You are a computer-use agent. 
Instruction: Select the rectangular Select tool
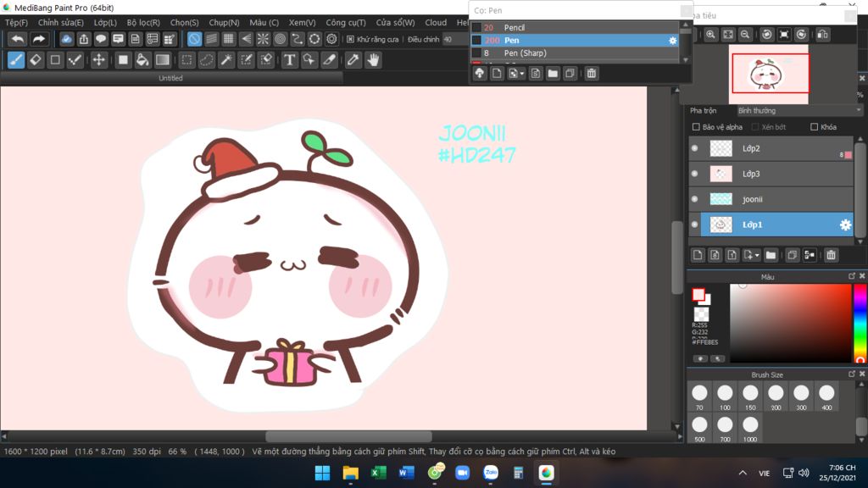pyautogui.click(x=187, y=60)
